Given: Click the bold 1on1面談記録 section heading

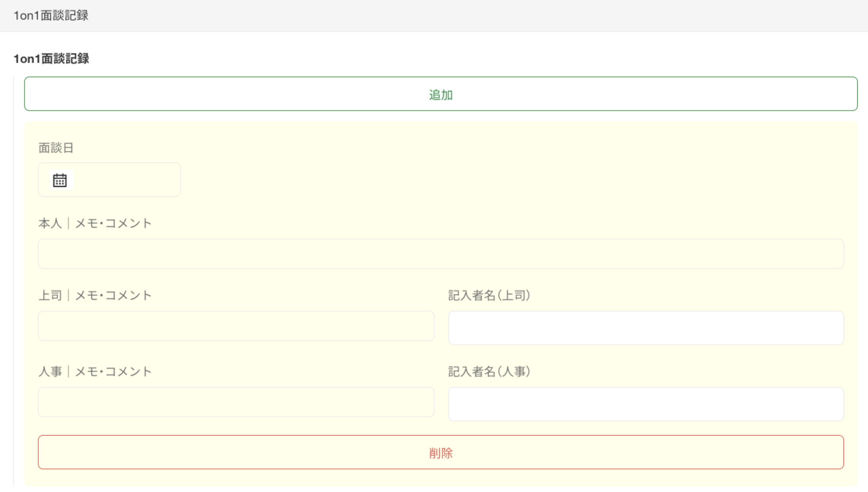Looking at the screenshot, I should pos(51,59).
